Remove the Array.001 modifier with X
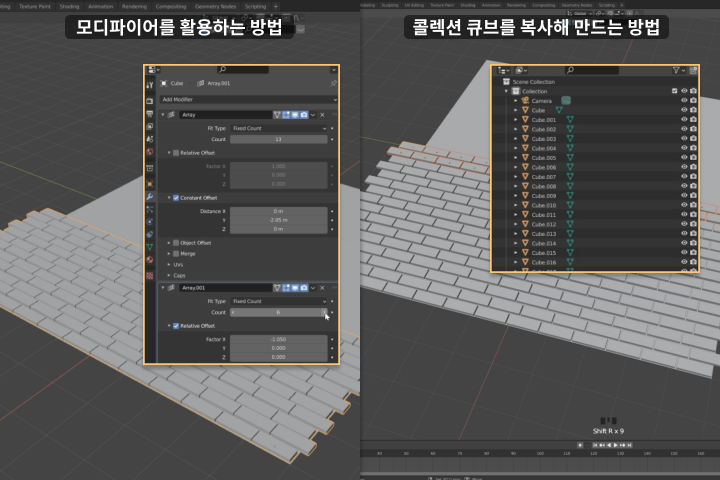Screen dimensions: 720x480 point(322,288)
